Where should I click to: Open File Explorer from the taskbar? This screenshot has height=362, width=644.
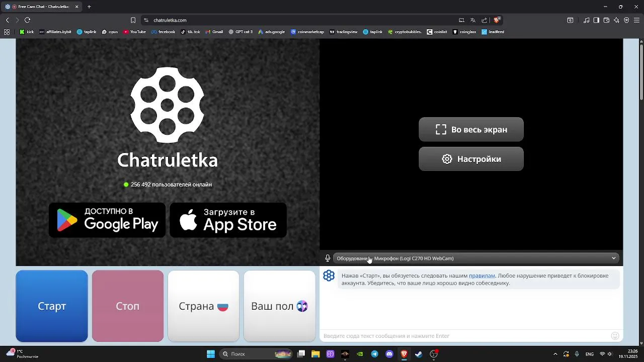click(x=315, y=354)
